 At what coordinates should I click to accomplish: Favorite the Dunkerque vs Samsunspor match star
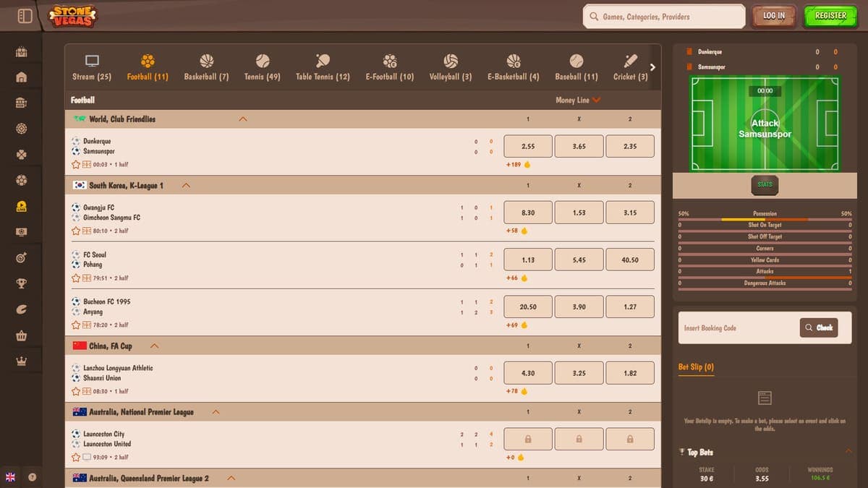[76, 164]
